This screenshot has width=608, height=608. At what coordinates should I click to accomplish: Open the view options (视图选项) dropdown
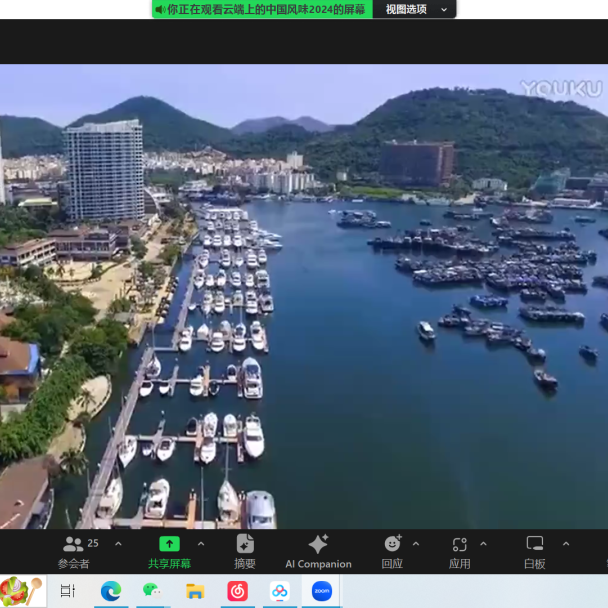point(416,9)
